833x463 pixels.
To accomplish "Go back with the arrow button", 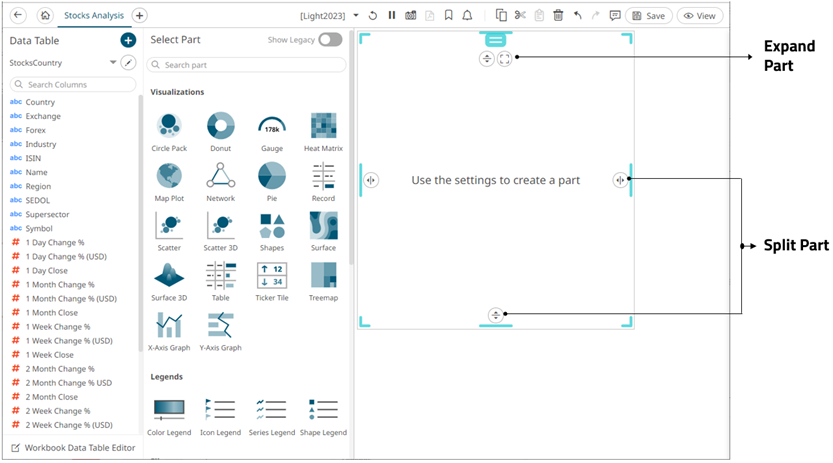I will (18, 15).
